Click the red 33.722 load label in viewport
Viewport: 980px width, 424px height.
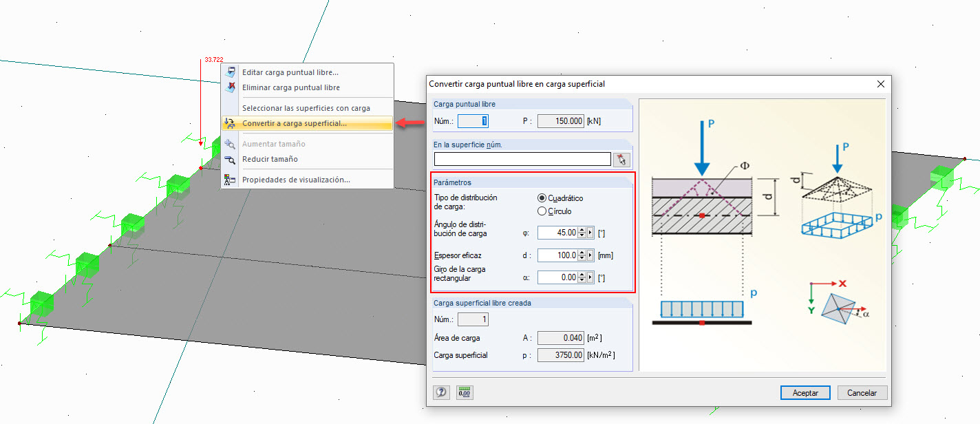click(x=213, y=60)
